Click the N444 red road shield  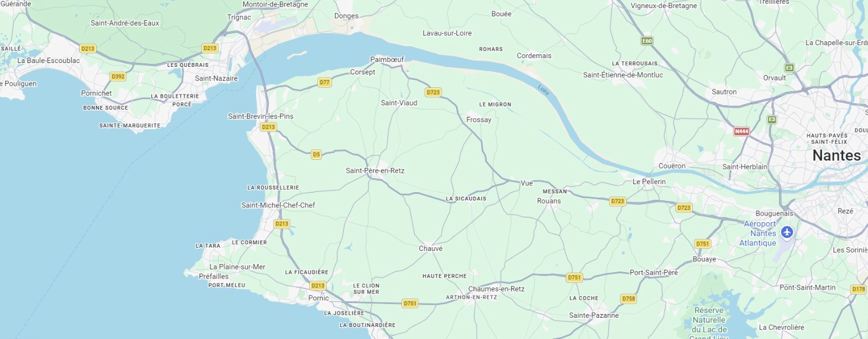pyautogui.click(x=742, y=131)
